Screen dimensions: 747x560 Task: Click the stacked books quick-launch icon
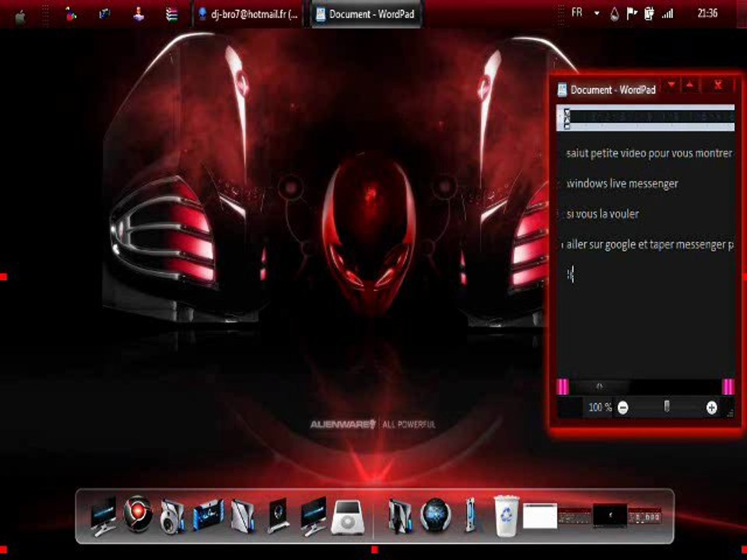171,15
